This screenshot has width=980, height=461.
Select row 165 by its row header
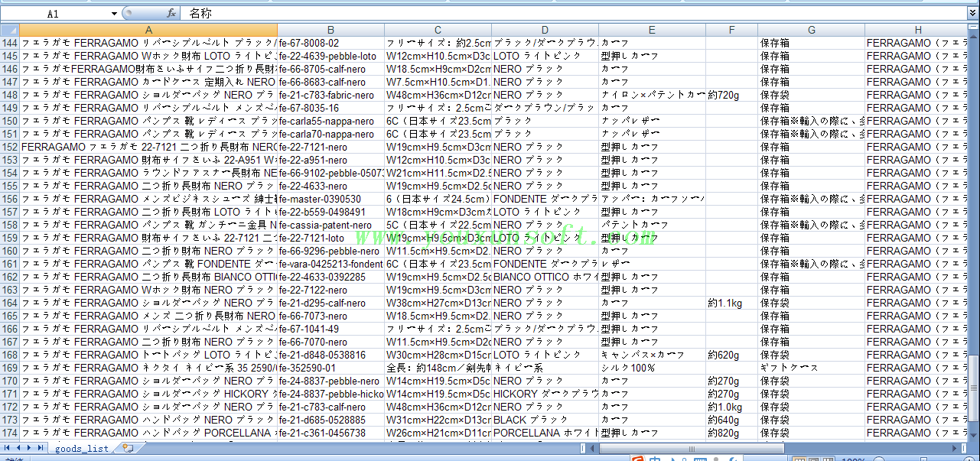pos(10,316)
